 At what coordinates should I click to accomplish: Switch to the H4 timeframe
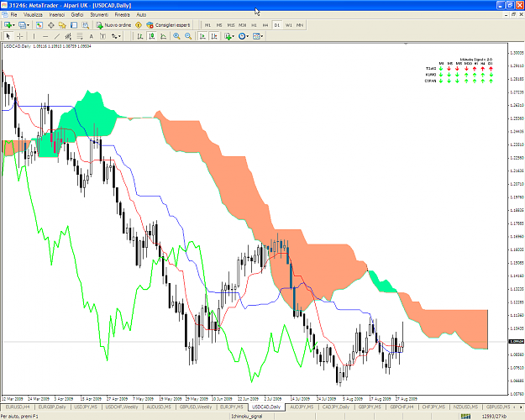265,25
